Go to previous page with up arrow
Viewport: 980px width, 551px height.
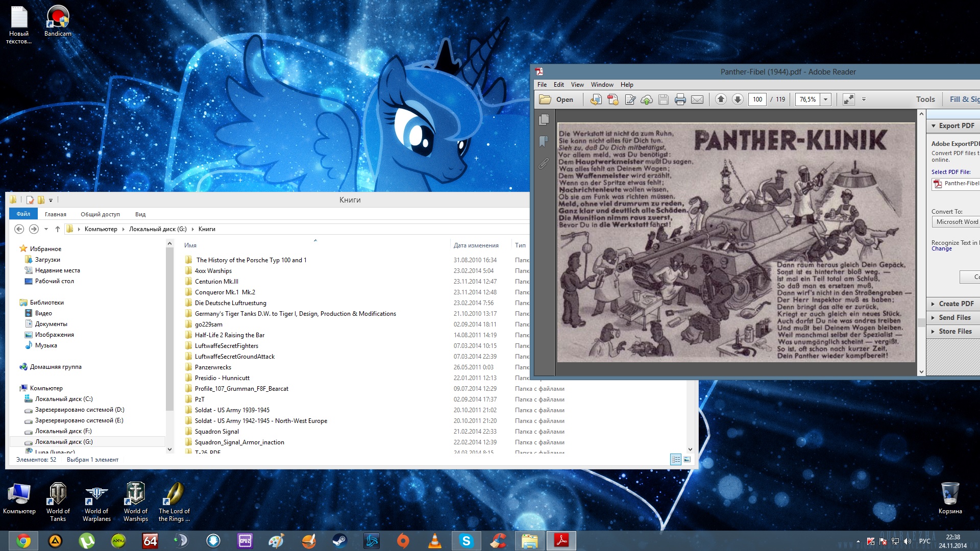click(721, 99)
